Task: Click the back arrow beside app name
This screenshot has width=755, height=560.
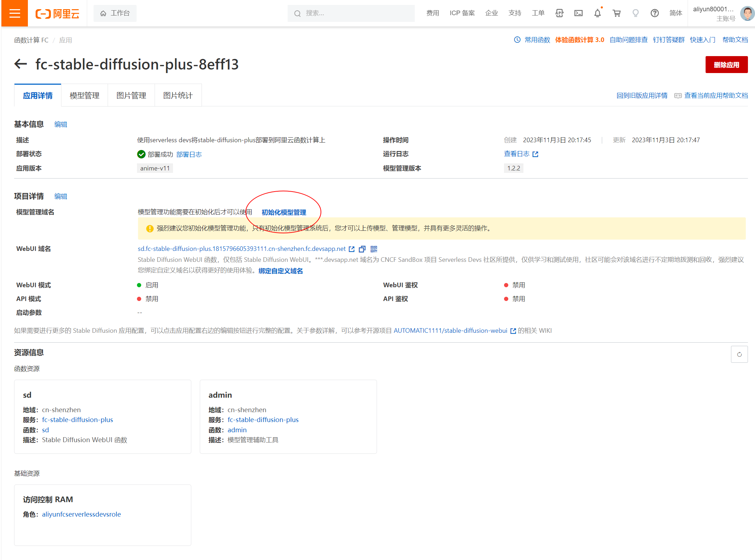Action: (21, 64)
